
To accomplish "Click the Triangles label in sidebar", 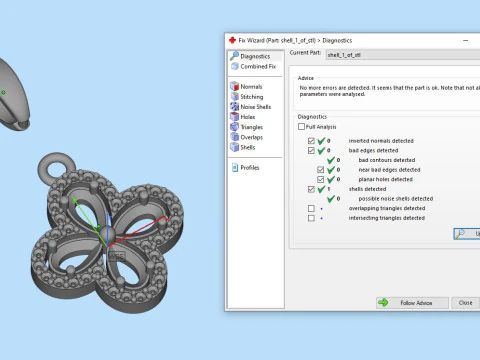I will pos(252,127).
